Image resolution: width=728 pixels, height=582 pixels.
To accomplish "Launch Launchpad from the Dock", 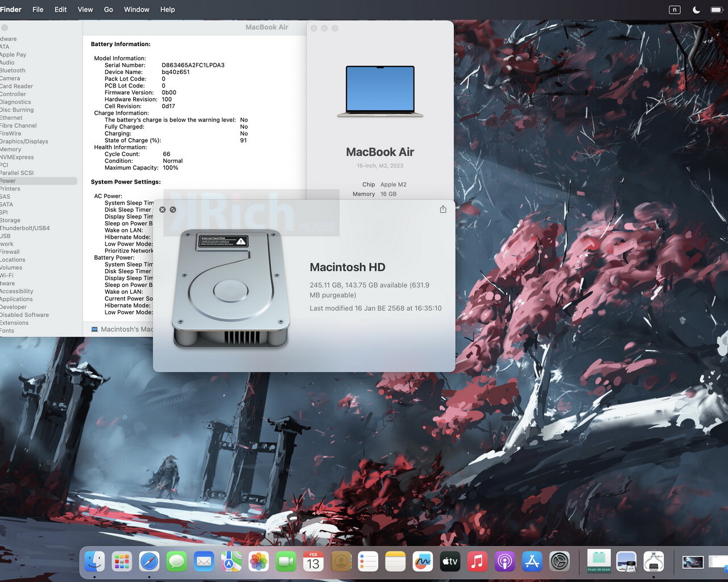I will point(122,562).
